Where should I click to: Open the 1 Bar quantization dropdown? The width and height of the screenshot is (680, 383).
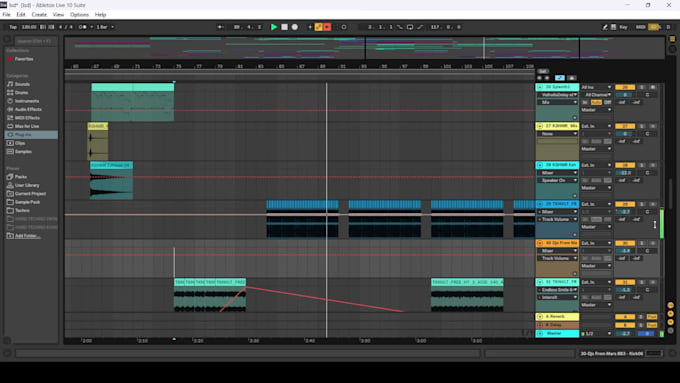tap(105, 27)
